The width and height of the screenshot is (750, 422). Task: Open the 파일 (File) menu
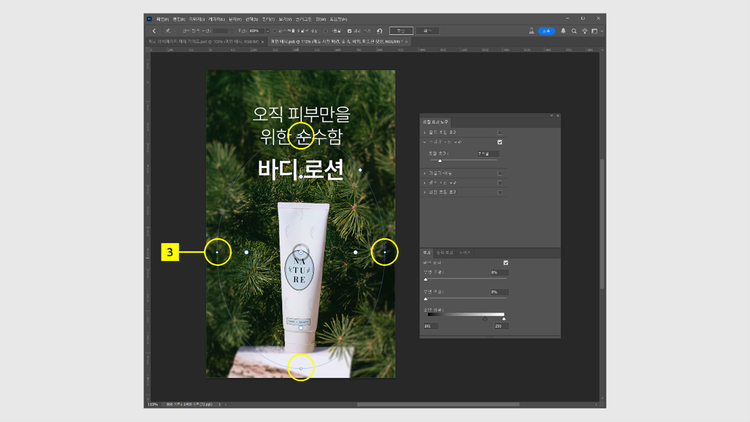162,20
